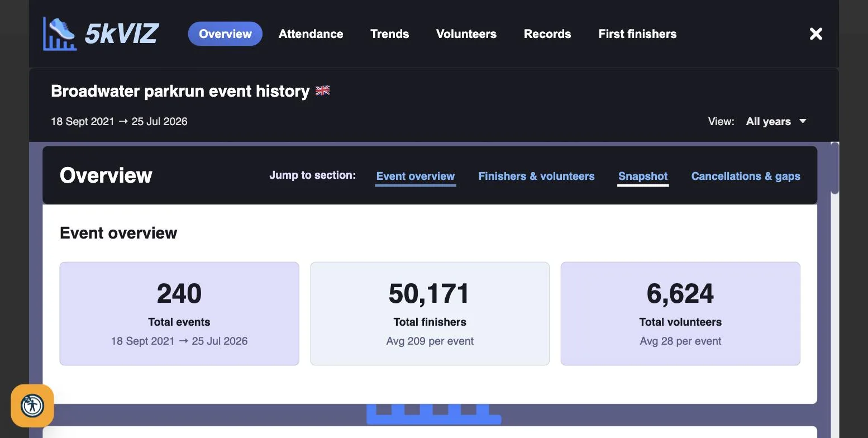Image resolution: width=868 pixels, height=438 pixels.
Task: Click the 'Avg 209 per event' text
Action: point(430,341)
